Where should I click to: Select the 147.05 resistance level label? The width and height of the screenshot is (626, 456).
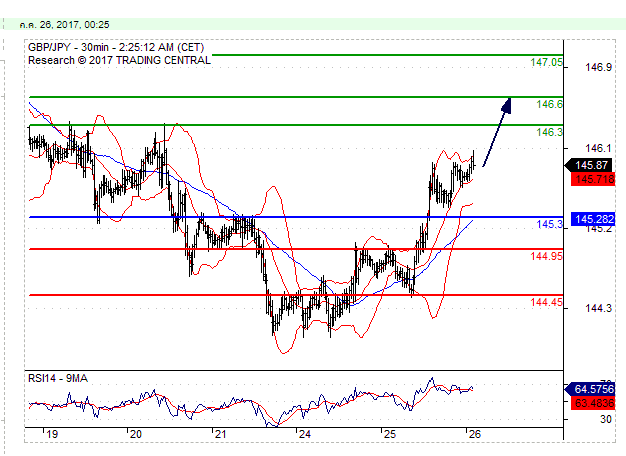click(x=546, y=62)
